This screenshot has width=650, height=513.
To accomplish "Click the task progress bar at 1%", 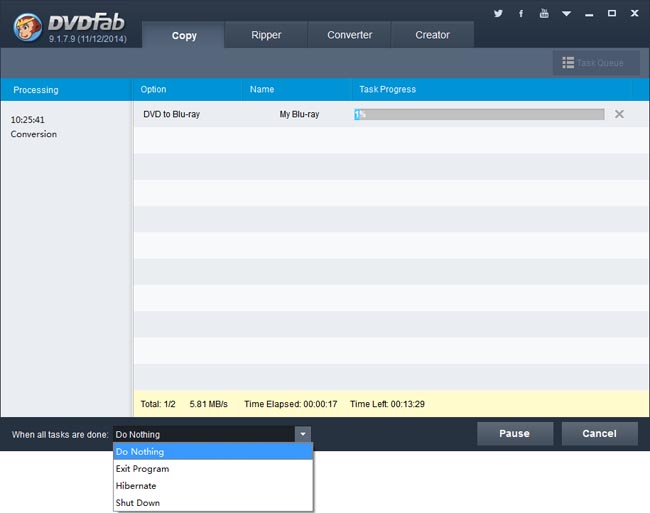I will click(479, 114).
